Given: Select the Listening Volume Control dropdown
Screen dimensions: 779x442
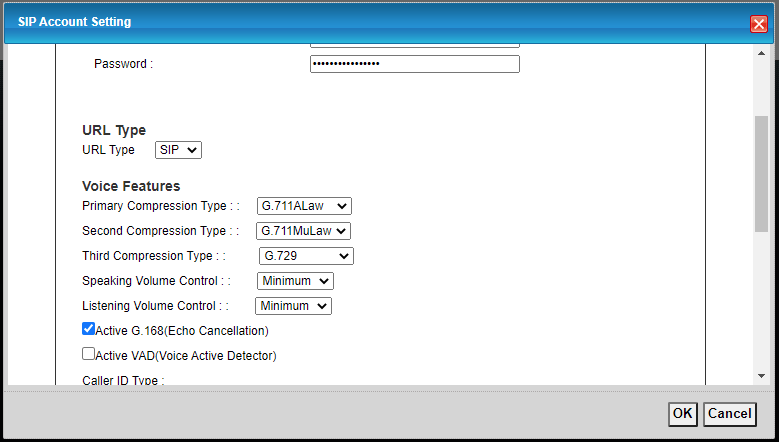Looking at the screenshot, I should [293, 307].
